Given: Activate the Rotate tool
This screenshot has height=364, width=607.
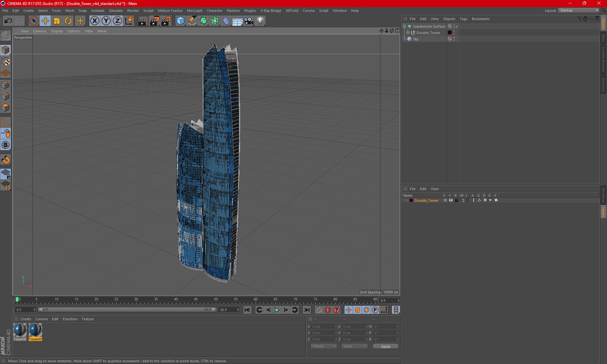Looking at the screenshot, I should coord(68,21).
